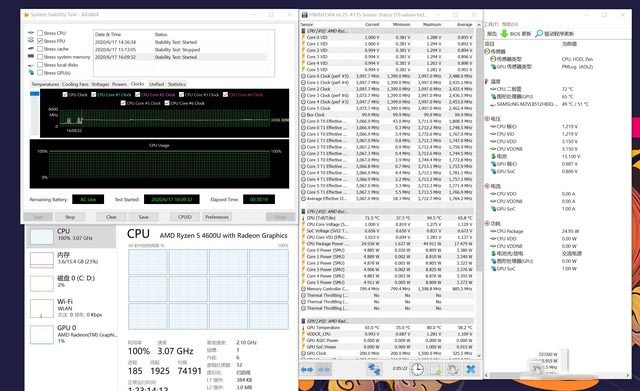Collapse the power category in right panel
The image size is (640, 391).
[x=487, y=224]
